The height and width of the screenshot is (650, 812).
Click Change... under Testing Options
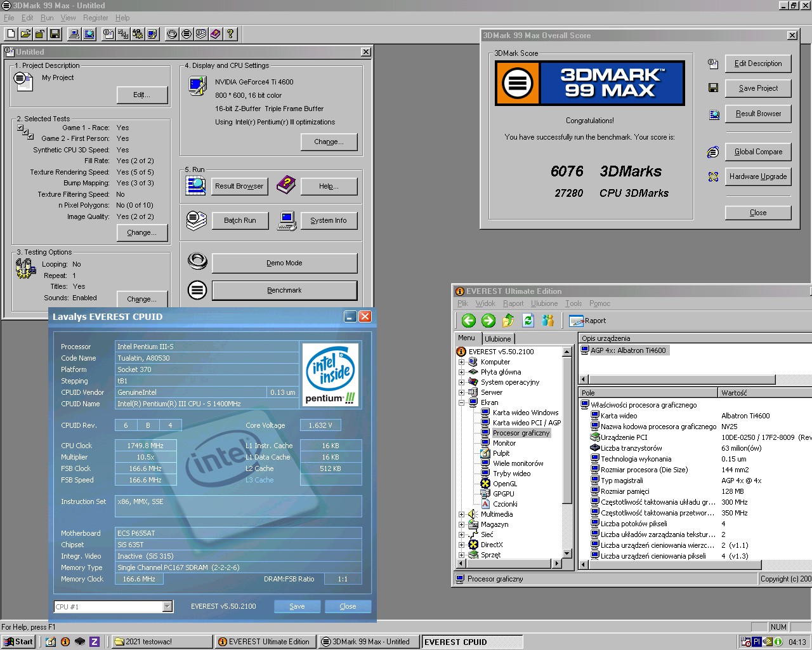click(x=141, y=298)
